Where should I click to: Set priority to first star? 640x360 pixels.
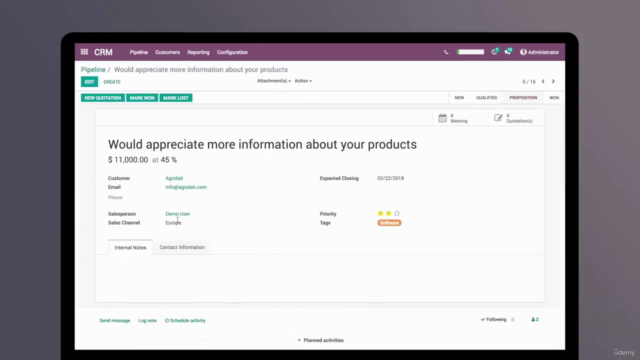click(x=380, y=213)
